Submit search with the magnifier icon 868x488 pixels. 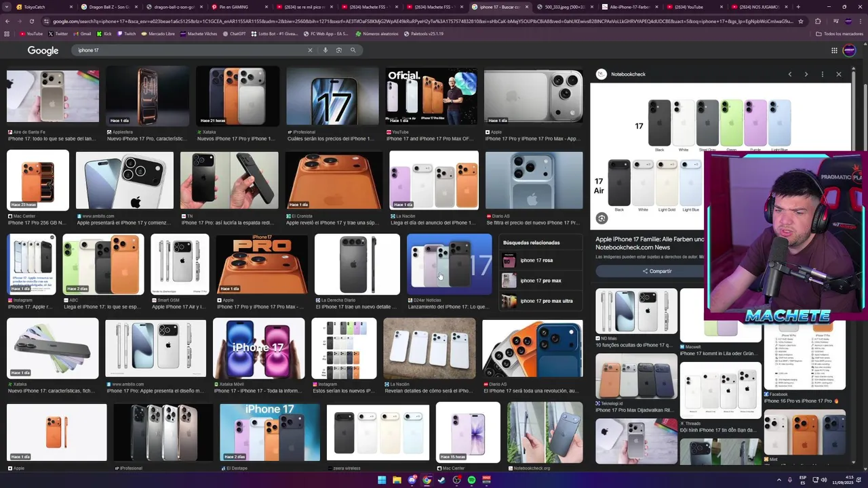(353, 50)
